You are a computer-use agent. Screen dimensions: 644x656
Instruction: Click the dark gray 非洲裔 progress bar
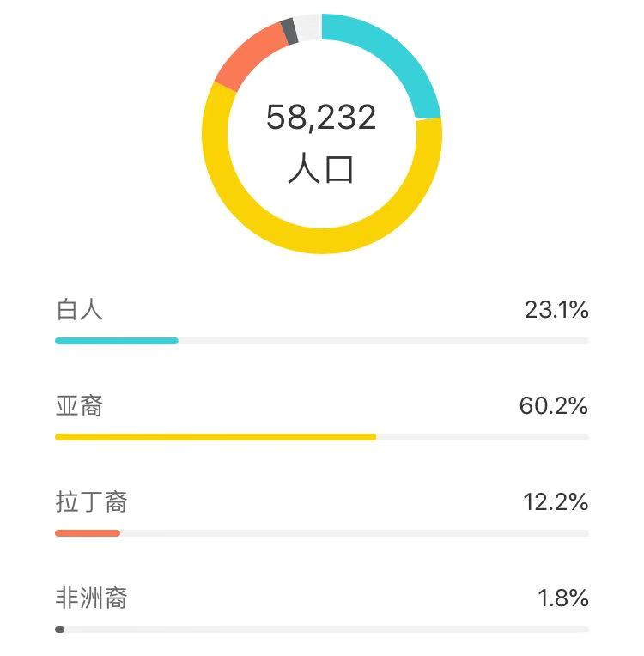click(x=60, y=629)
